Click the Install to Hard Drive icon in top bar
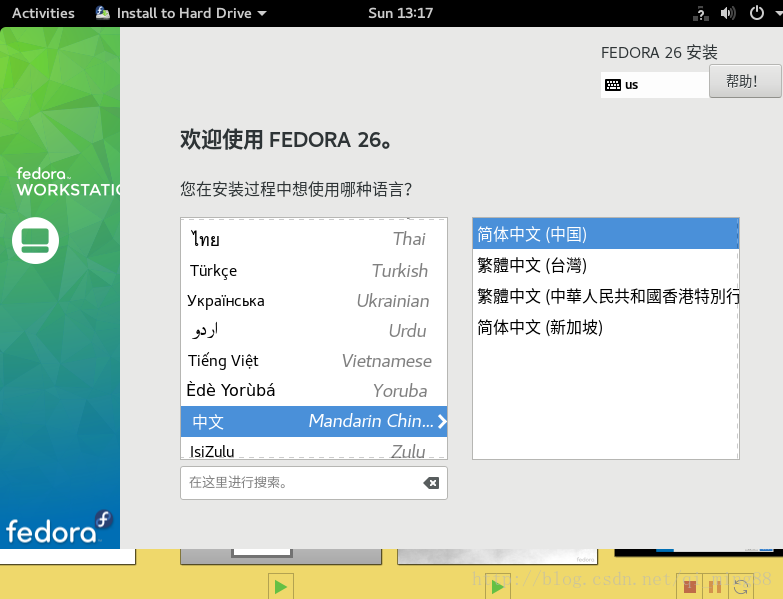The image size is (783, 599). point(103,13)
